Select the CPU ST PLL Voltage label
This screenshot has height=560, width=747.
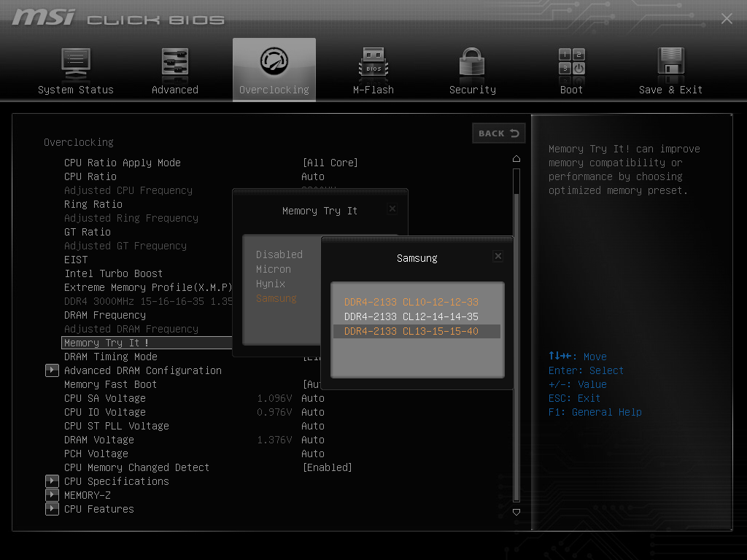(117, 425)
